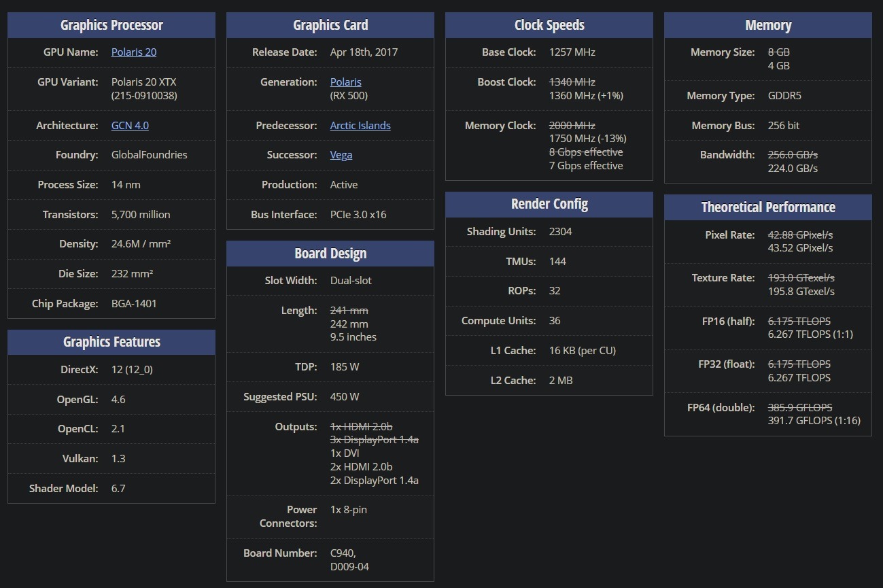Select the Clock Speeds section header
The image size is (883, 588).
[x=549, y=25]
